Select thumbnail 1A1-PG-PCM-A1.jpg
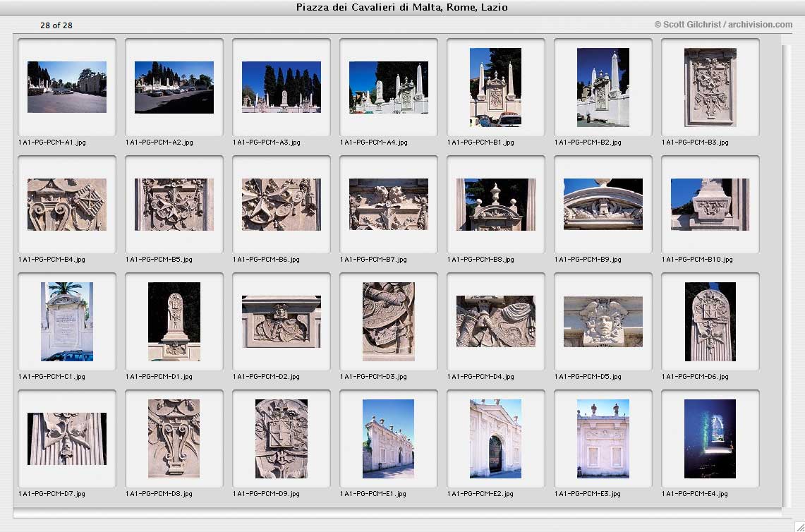 point(67,87)
